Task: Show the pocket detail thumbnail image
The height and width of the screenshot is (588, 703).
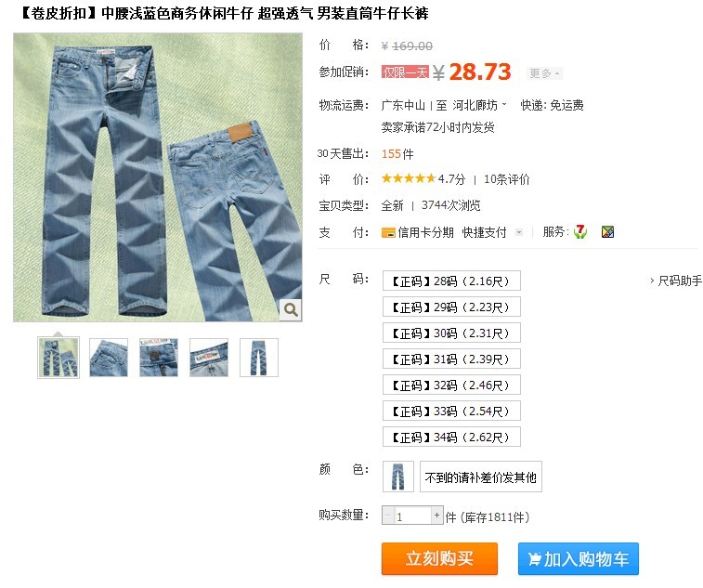Action: tap(109, 358)
